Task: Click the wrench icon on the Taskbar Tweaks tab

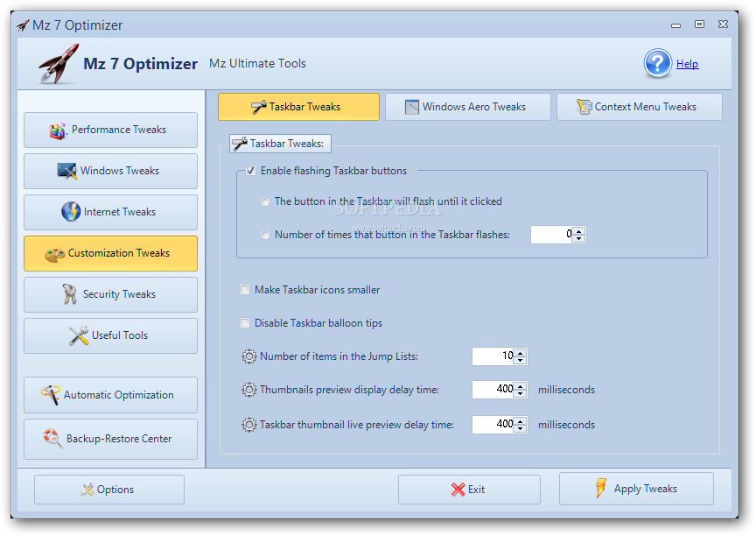Action: pos(258,107)
